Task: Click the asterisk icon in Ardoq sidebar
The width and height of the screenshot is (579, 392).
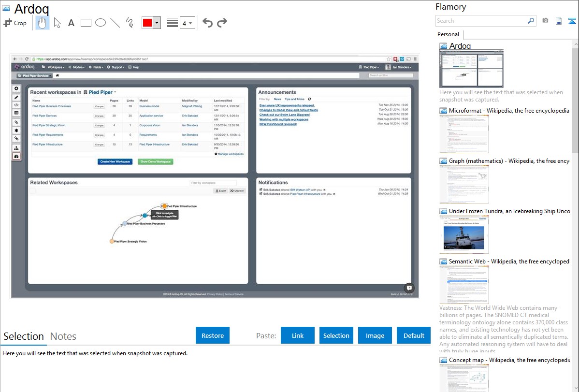Action: pyautogui.click(x=16, y=131)
